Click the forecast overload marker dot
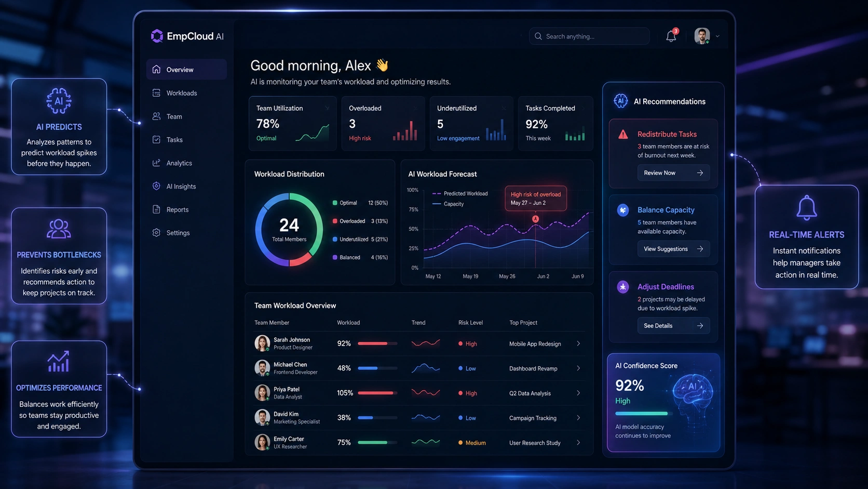This screenshot has height=489, width=868. click(x=535, y=219)
